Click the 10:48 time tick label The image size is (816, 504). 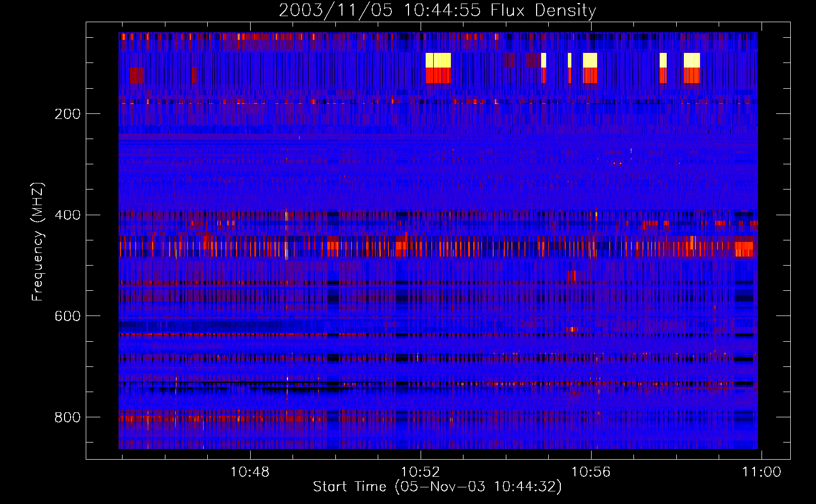tap(250, 472)
